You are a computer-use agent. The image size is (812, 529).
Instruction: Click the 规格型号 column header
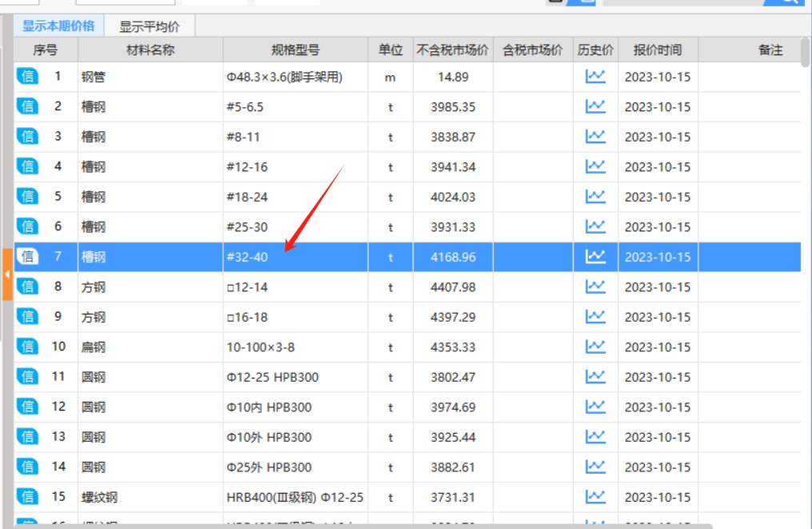pyautogui.click(x=295, y=50)
